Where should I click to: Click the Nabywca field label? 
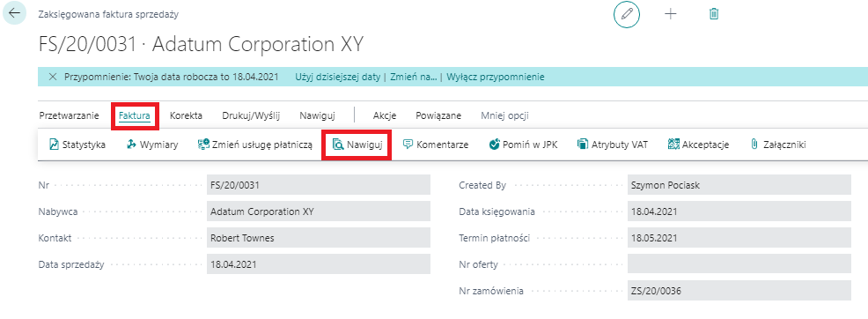click(x=57, y=211)
